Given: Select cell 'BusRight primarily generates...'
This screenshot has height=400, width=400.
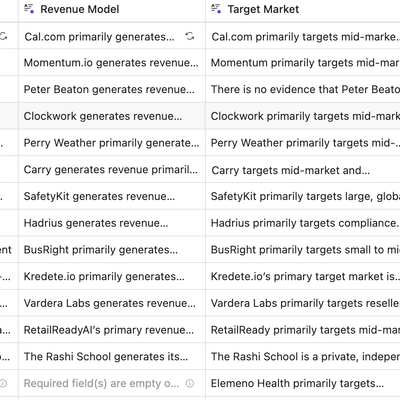Looking at the screenshot, I should tap(112, 249).
